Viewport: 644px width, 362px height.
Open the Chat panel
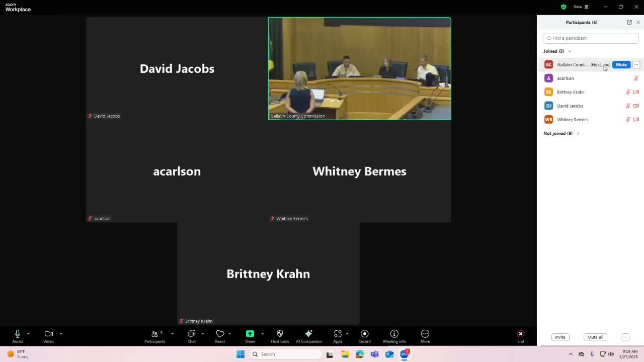pyautogui.click(x=191, y=336)
